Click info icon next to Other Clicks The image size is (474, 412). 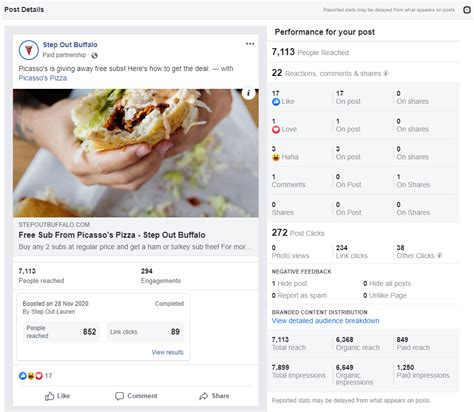coord(439,255)
